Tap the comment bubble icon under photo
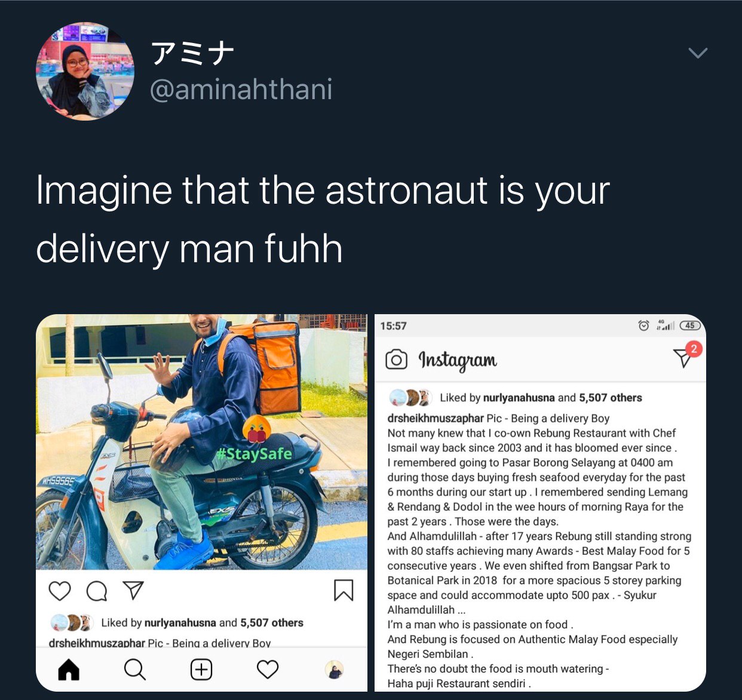This screenshot has width=742, height=700. pos(97,591)
